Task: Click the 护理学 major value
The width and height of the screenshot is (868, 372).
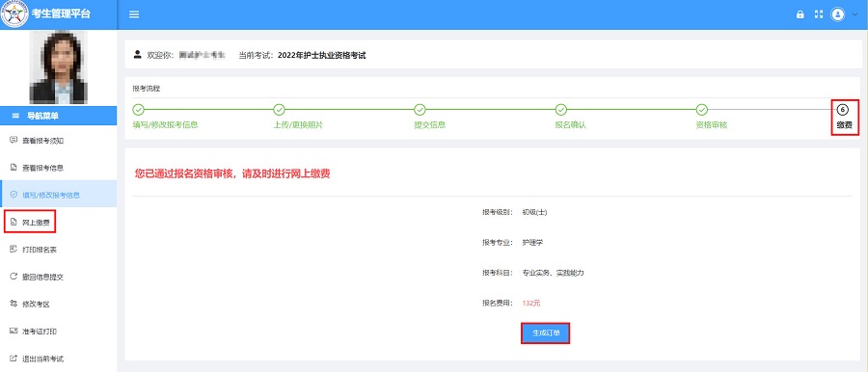Action: (x=533, y=243)
